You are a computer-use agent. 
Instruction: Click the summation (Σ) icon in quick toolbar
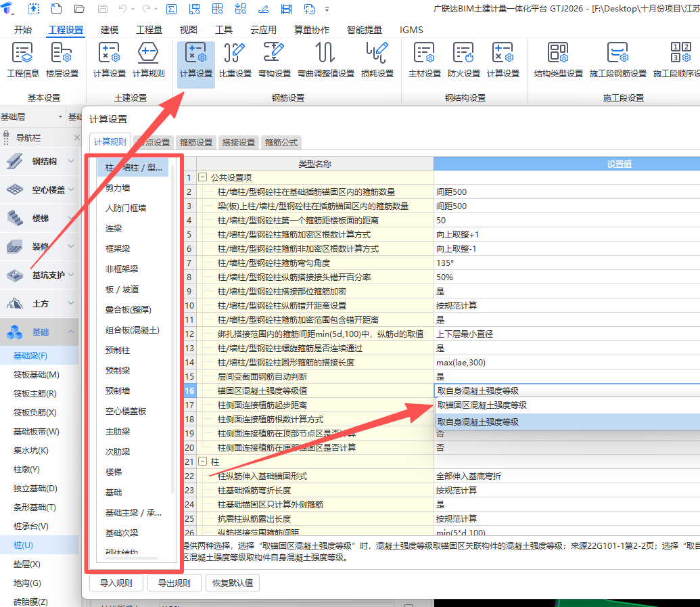pos(171,9)
